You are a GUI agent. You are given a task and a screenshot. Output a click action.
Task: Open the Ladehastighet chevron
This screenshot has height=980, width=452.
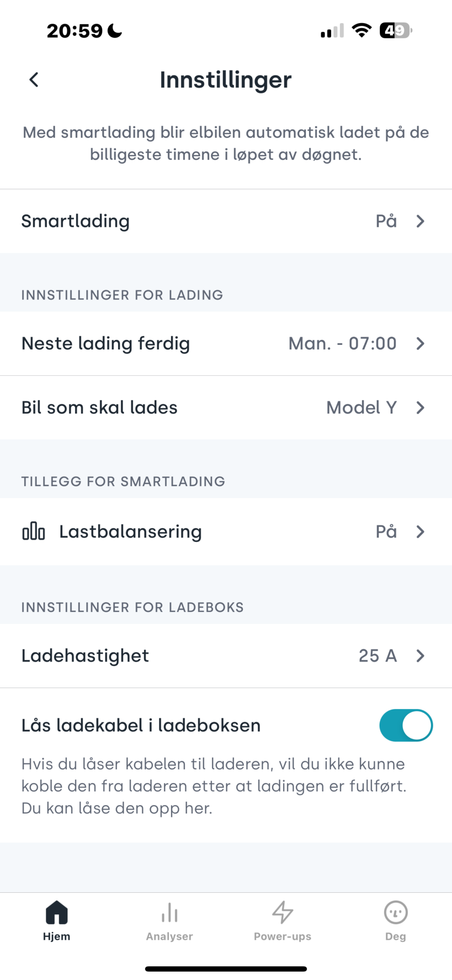click(x=420, y=656)
